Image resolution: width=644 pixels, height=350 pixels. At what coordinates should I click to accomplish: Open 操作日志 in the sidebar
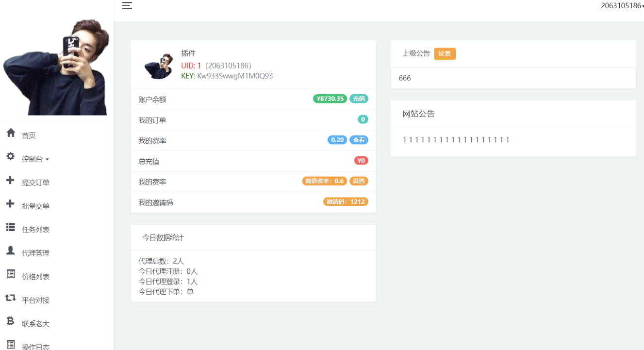click(x=35, y=347)
